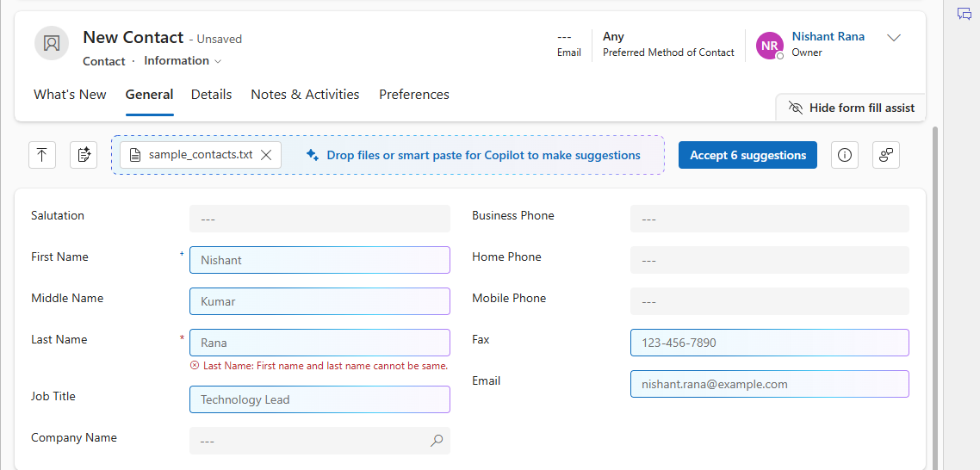The image size is (980, 470).
Task: Switch to the Details tab
Action: [211, 95]
